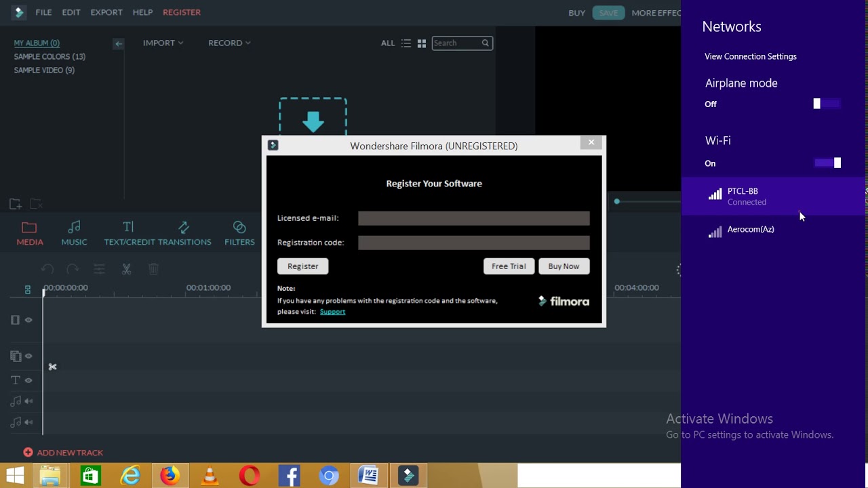
Task: Open the REGISTER menu item
Action: (182, 12)
